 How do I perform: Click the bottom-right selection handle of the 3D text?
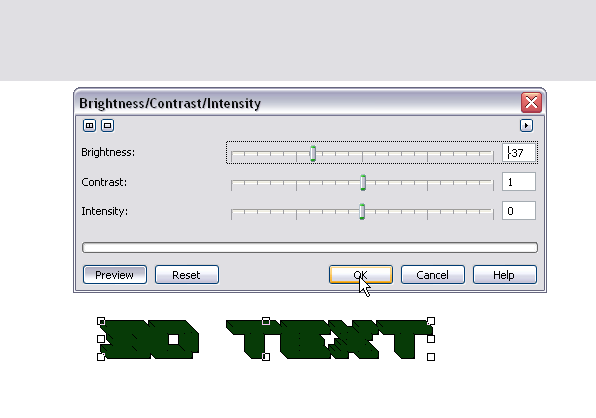click(431, 357)
